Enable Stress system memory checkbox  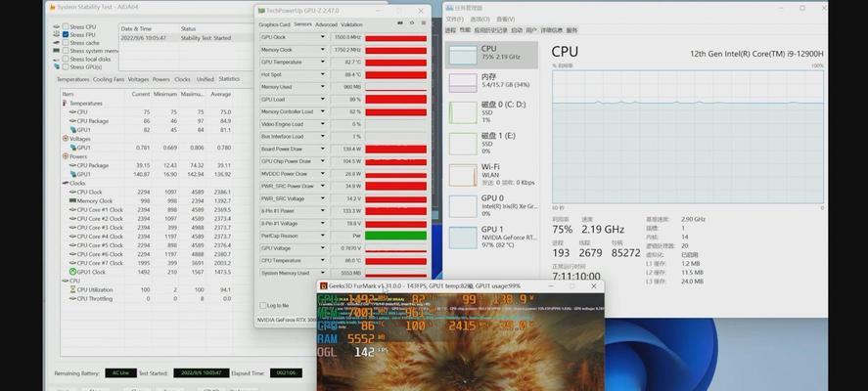click(66, 51)
